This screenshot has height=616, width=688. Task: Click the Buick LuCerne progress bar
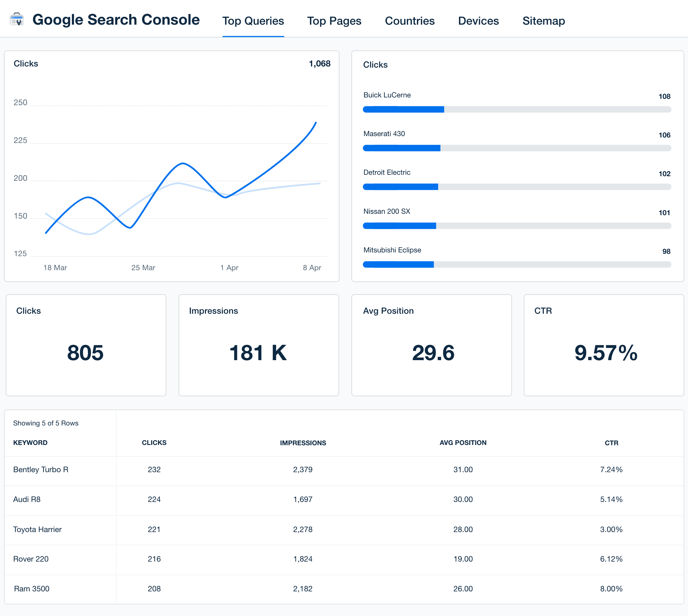[517, 109]
